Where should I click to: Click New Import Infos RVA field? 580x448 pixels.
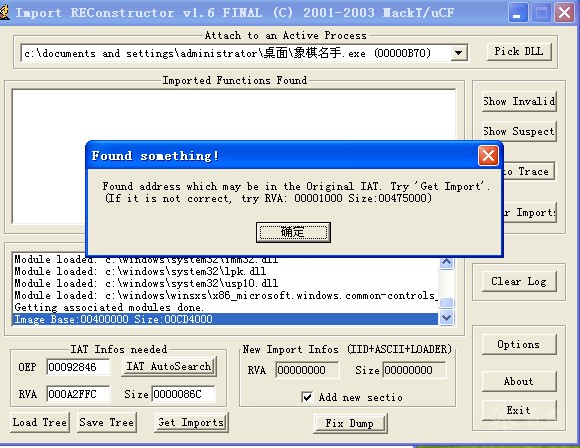click(307, 370)
